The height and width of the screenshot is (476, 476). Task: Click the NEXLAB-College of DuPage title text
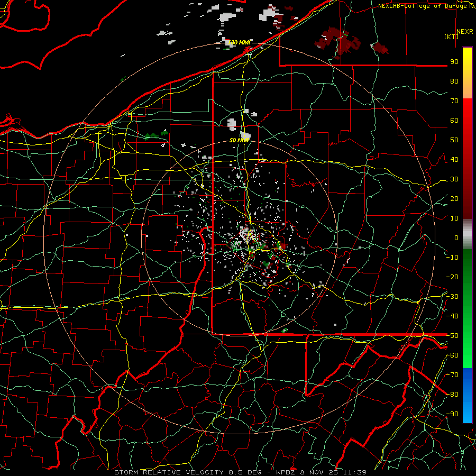tap(427, 6)
